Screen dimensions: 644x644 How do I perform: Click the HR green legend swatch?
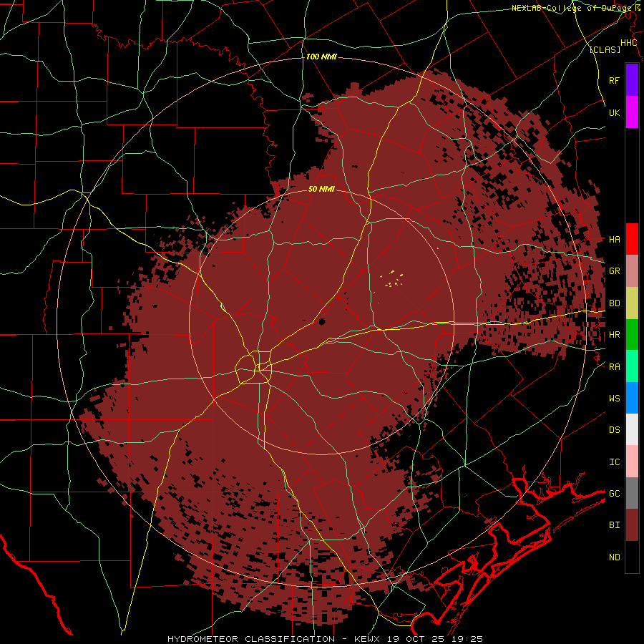tap(632, 335)
